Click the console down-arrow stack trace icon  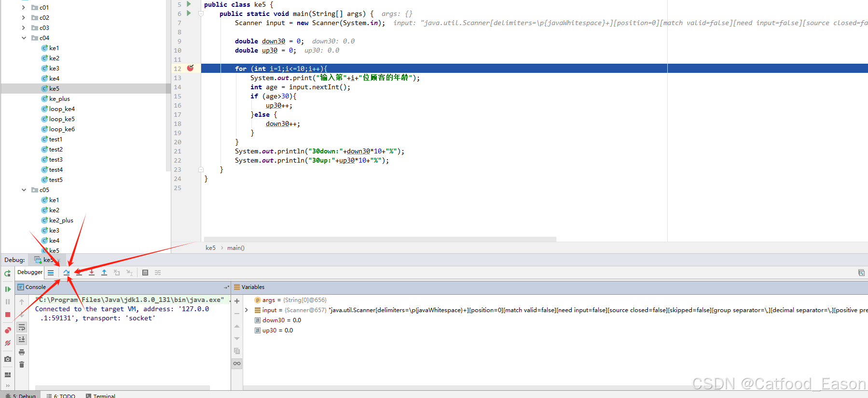tap(22, 315)
